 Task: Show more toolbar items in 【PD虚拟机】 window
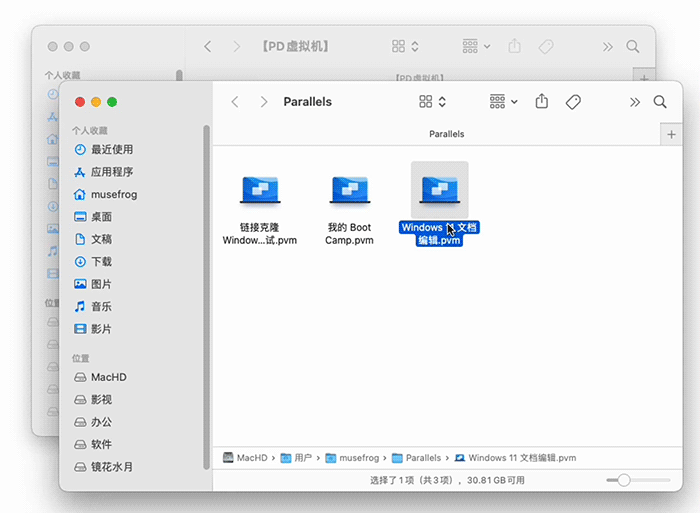point(608,47)
